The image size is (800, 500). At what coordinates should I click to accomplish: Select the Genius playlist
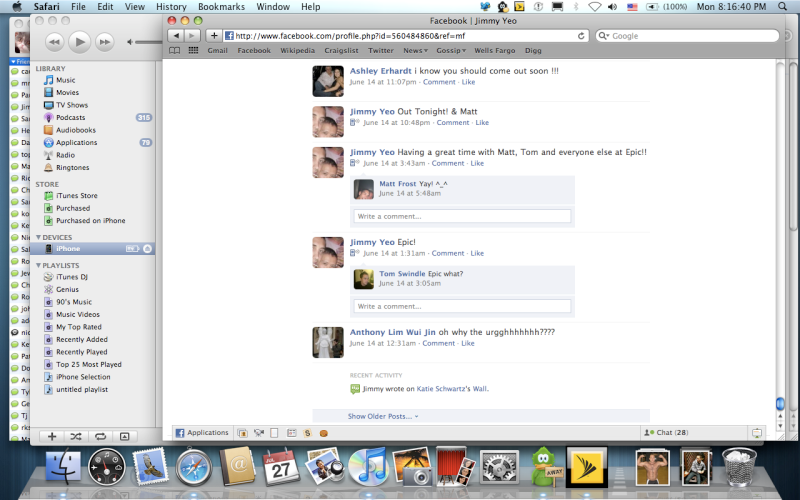[x=67, y=289]
